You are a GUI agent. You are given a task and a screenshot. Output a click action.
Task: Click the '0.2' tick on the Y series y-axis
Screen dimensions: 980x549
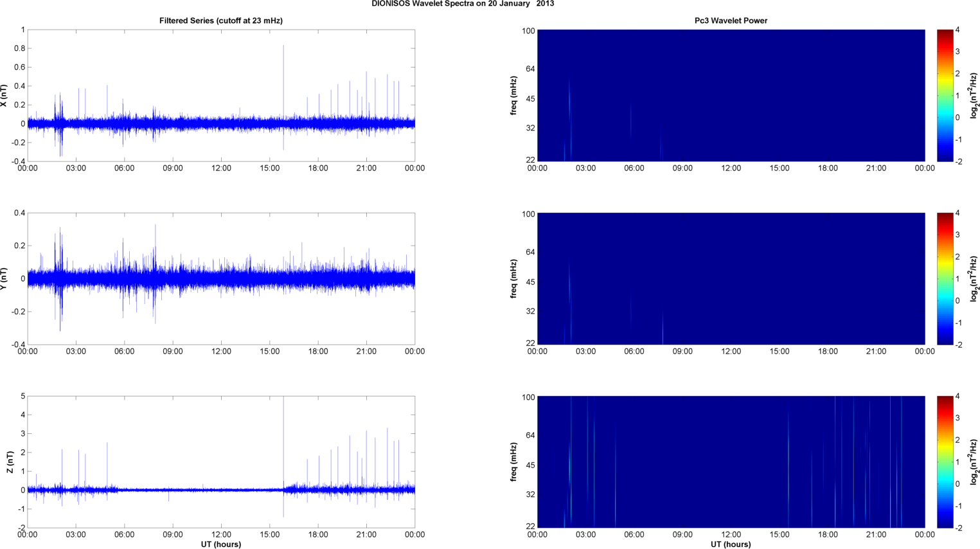[x=19, y=246]
